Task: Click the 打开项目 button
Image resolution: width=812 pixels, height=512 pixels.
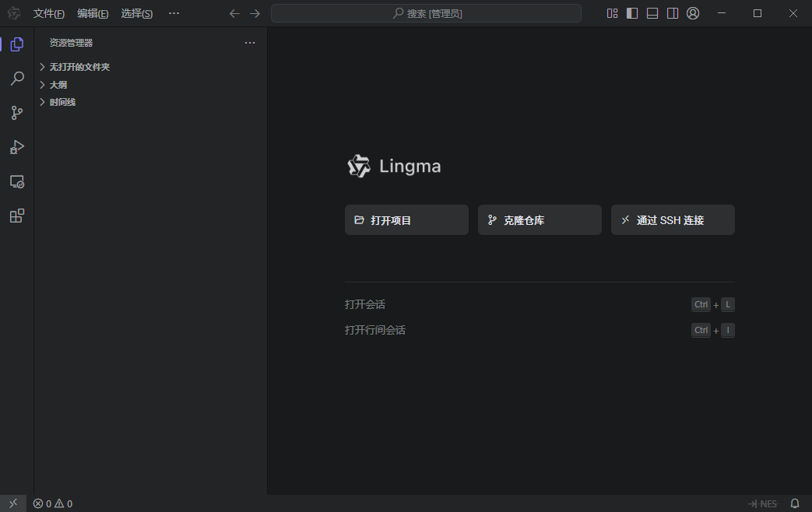Action: pos(406,219)
